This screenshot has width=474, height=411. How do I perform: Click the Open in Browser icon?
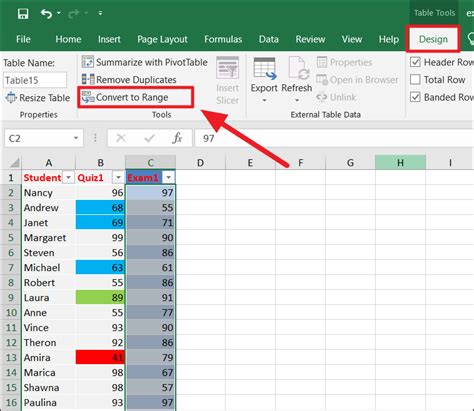[322, 80]
